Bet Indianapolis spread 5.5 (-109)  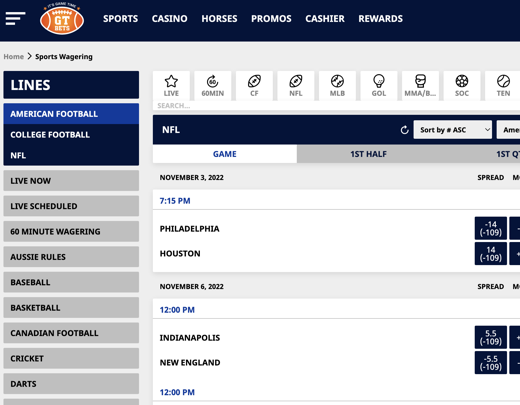[491, 337]
